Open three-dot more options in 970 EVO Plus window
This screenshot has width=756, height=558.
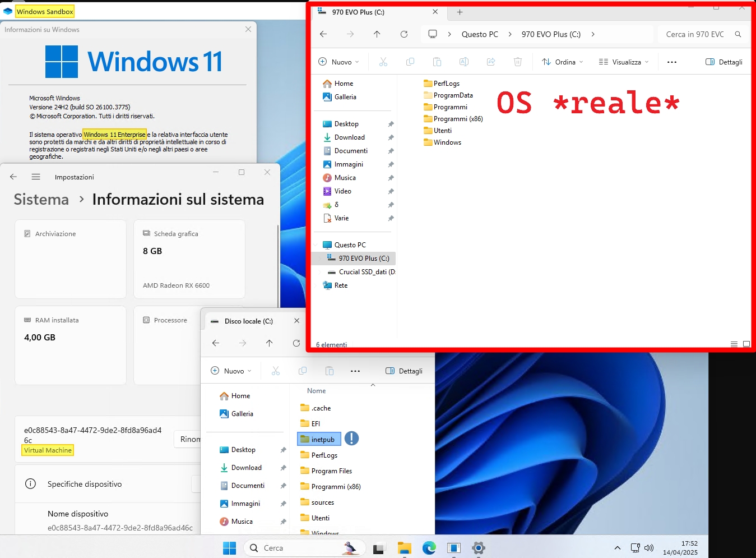[672, 62]
